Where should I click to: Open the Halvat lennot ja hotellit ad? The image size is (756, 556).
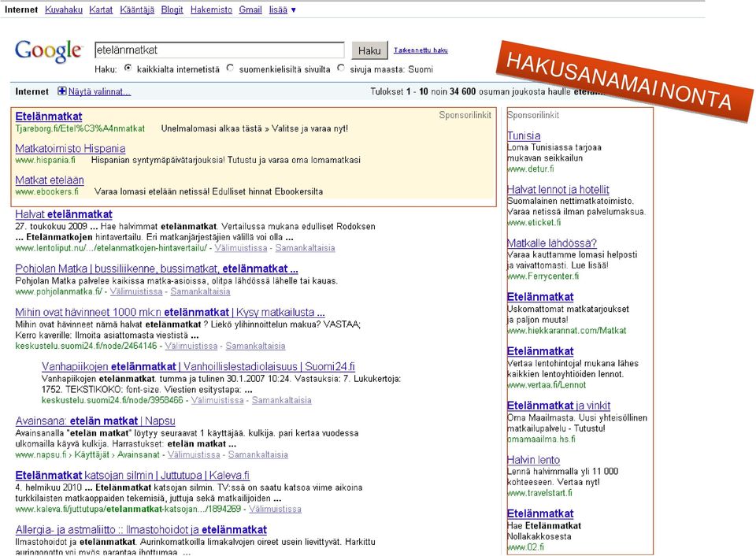558,190
